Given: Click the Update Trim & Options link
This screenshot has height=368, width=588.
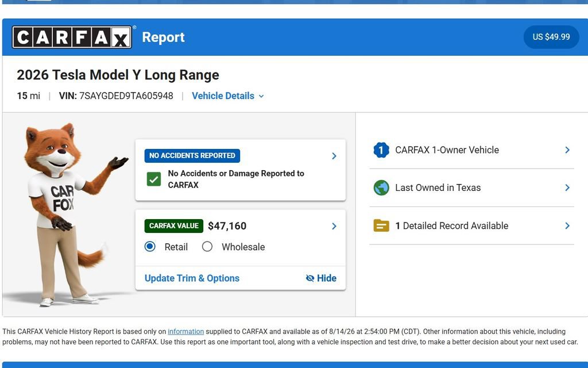Looking at the screenshot, I should (x=192, y=278).
